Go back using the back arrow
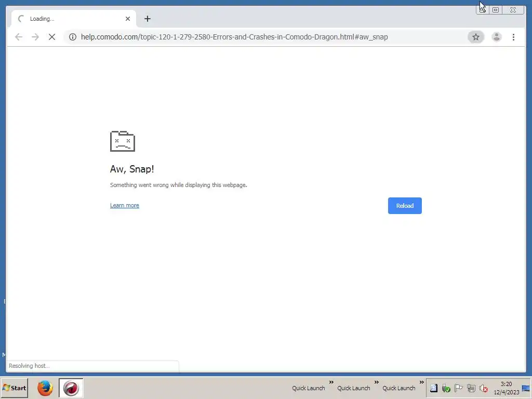The width and height of the screenshot is (532, 399). click(19, 37)
